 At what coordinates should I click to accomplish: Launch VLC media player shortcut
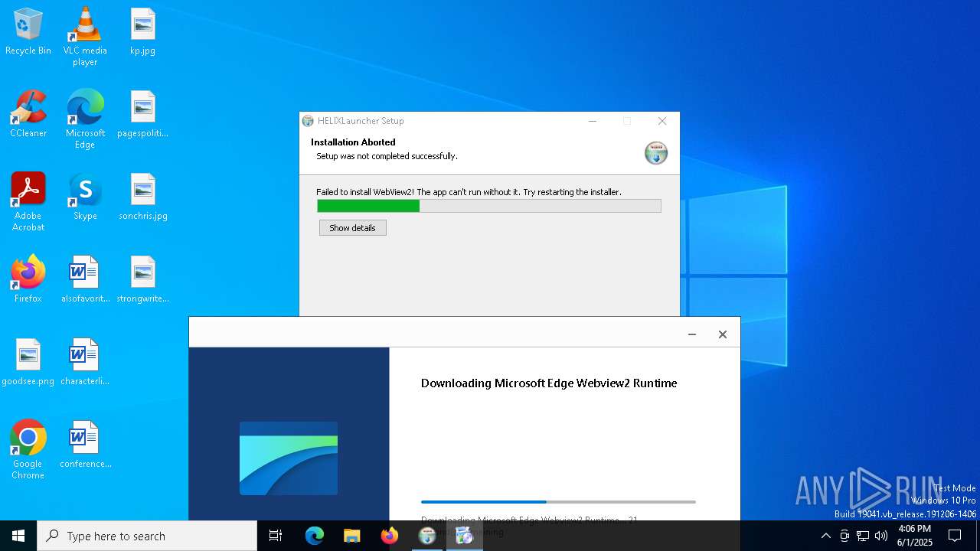[x=85, y=36]
